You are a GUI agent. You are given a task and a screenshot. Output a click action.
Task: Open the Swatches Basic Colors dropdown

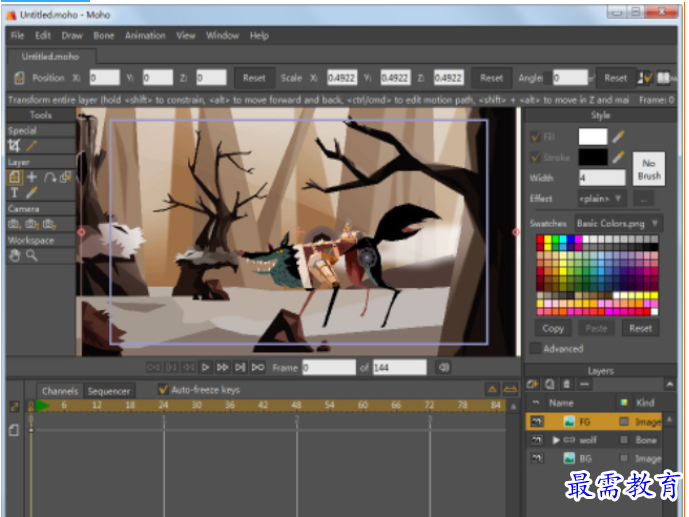click(617, 223)
